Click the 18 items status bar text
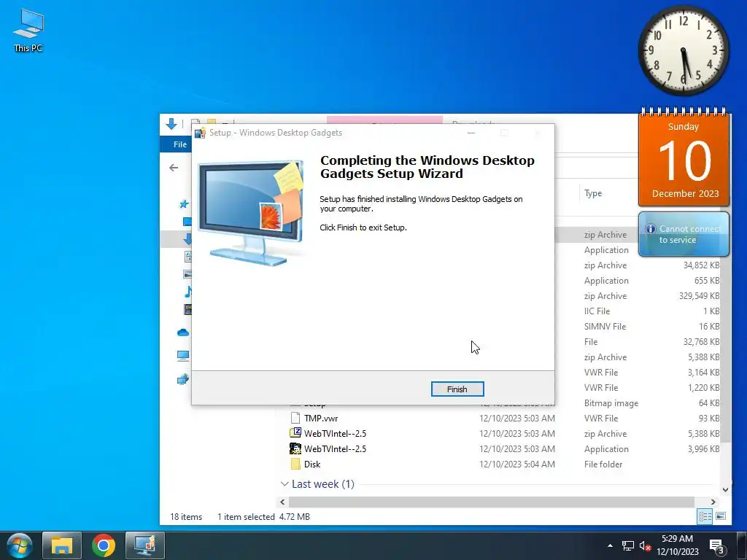 [x=186, y=517]
